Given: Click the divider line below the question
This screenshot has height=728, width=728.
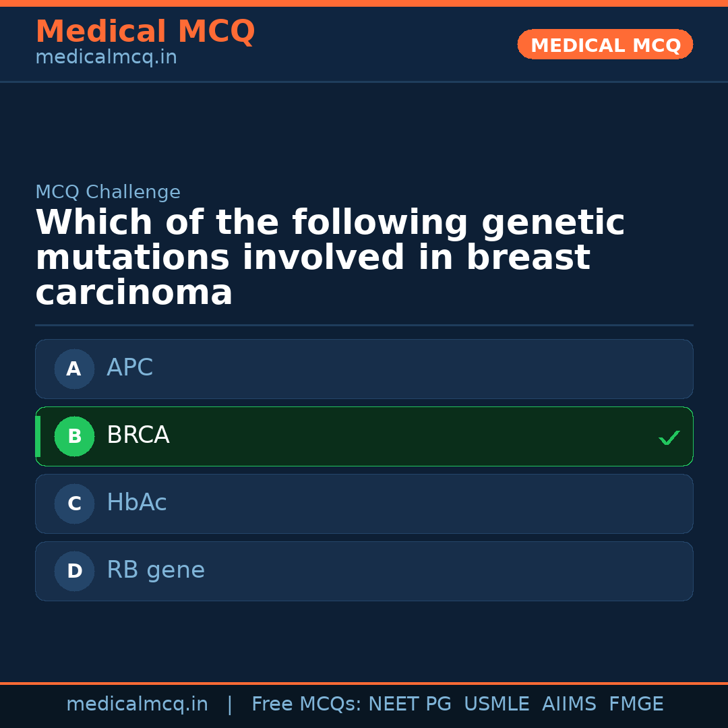Looking at the screenshot, I should click(364, 325).
